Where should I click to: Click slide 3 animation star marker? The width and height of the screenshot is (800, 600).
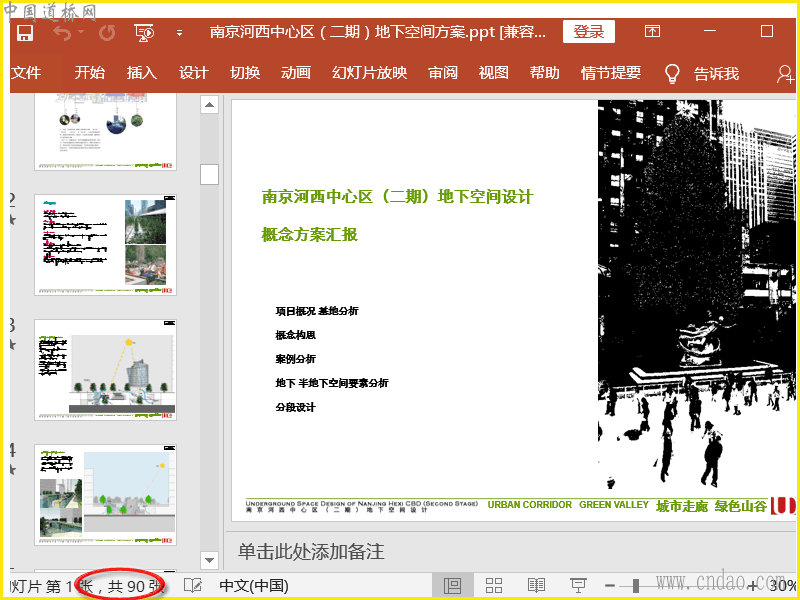[12, 345]
